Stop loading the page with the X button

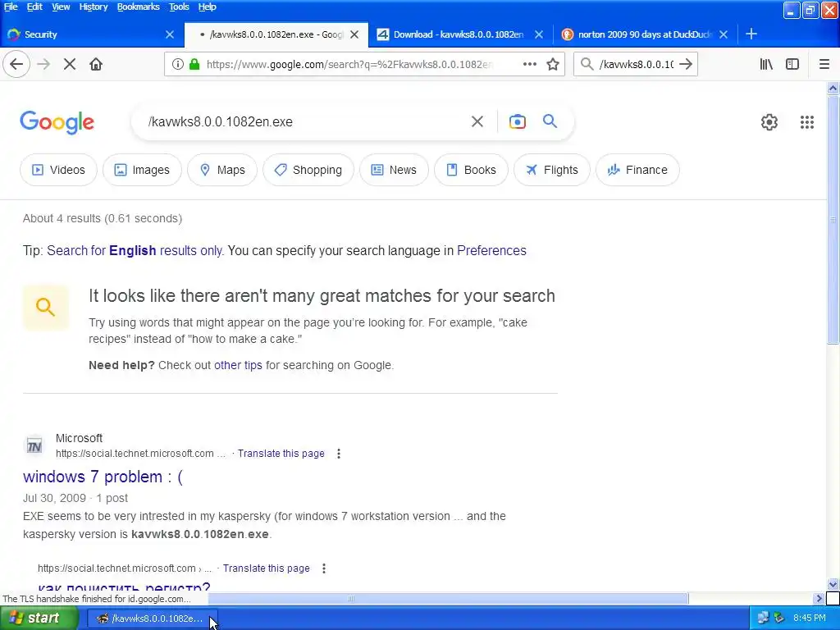pyautogui.click(x=69, y=64)
